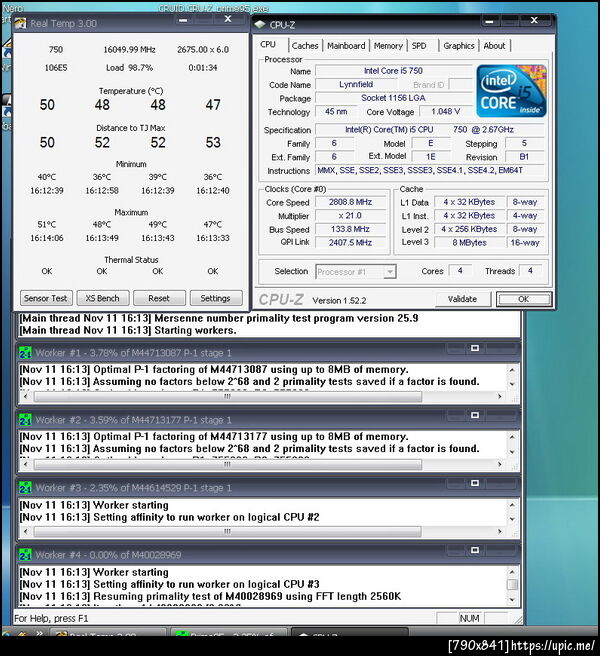Viewport: 600px width, 656px height.
Task: Click the Multiplier value x 21.0
Action: coord(350,215)
